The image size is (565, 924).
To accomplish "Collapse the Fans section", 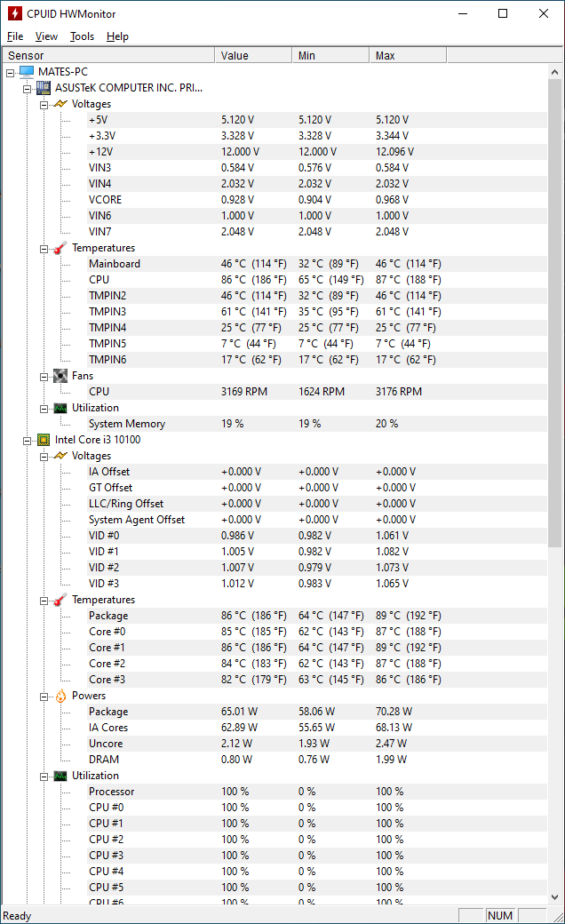I will click(44, 376).
